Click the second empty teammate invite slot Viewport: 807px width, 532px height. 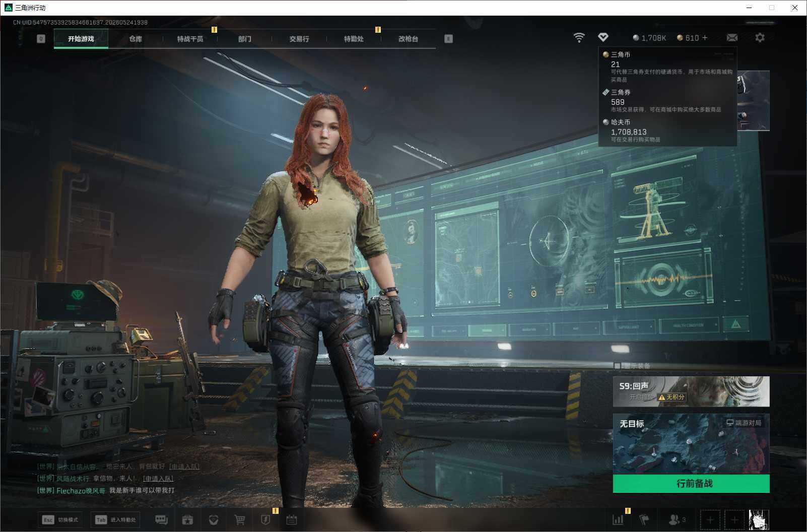(734, 520)
